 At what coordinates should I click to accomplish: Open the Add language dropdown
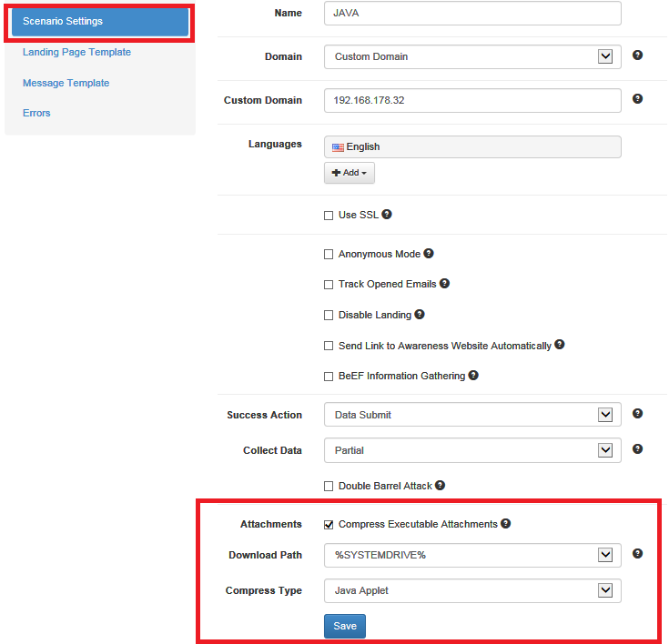click(350, 173)
